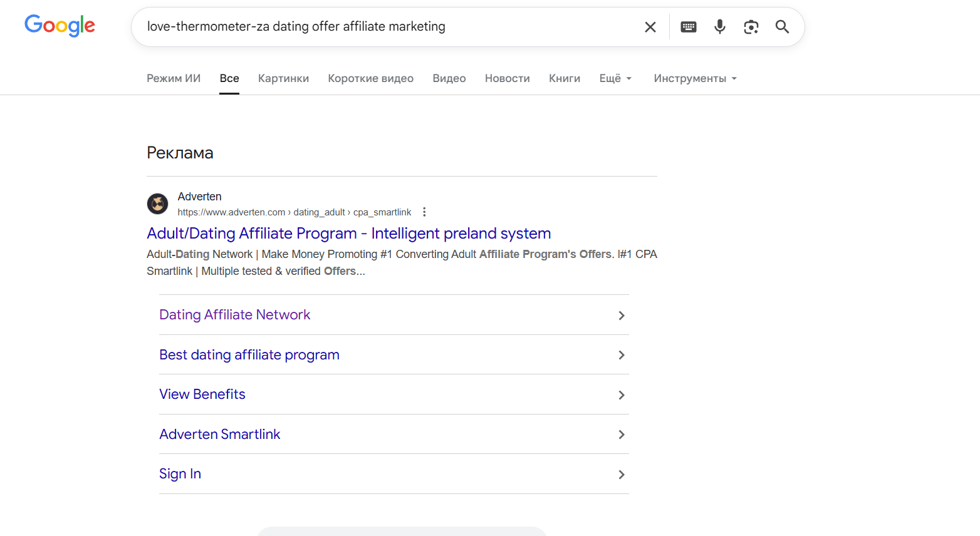Click the adverten.com URL breadcrumb
Screen dimensions: 980x536
pos(295,212)
